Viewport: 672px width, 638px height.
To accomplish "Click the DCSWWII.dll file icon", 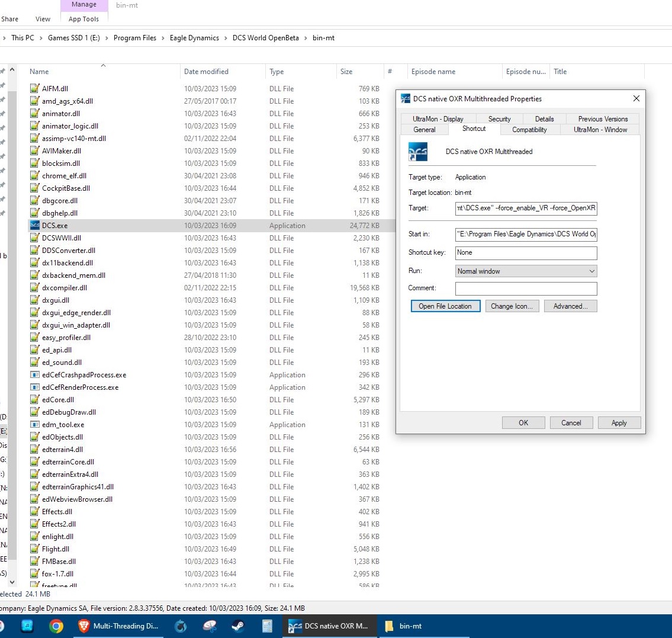I will pyautogui.click(x=35, y=238).
